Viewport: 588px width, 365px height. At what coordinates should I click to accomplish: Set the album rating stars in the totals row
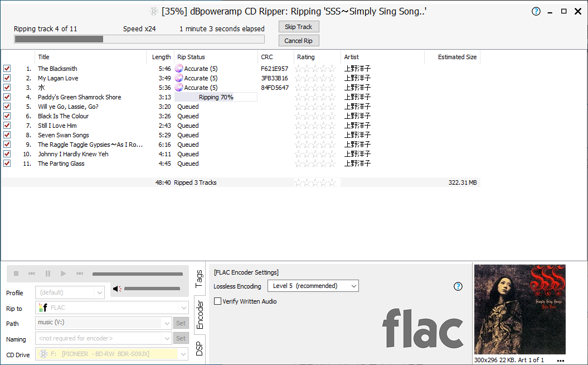pos(315,182)
